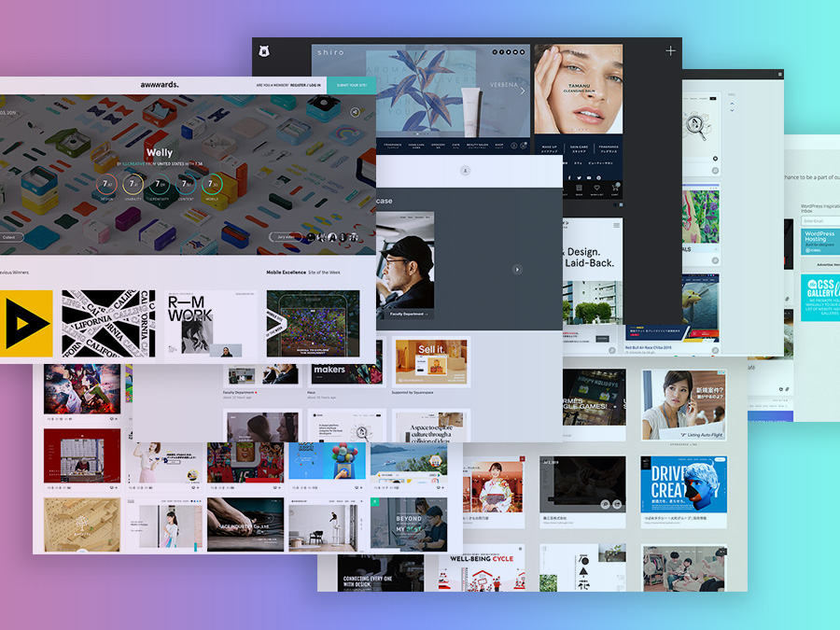
Task: Open the Mobile Excellence phone thumbnail
Action: (313, 324)
